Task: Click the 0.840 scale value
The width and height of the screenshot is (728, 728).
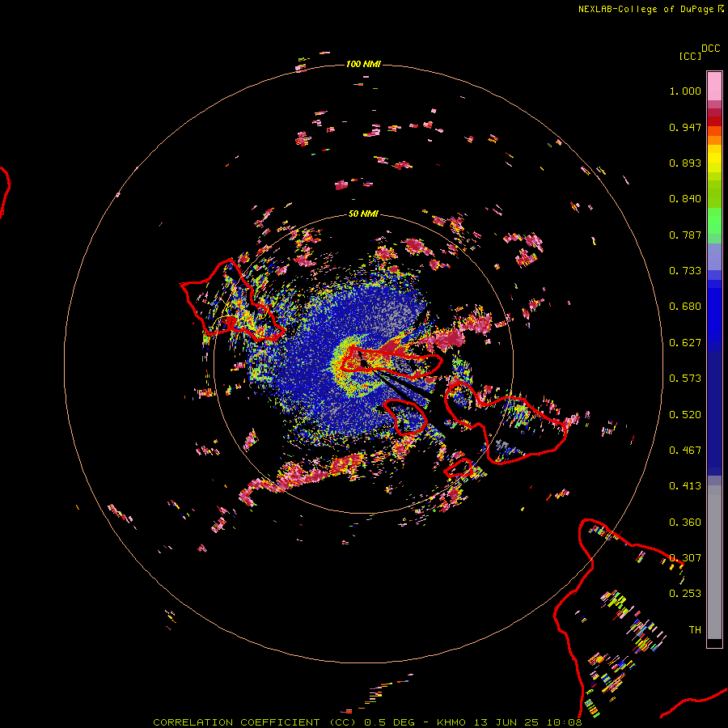Action: [x=685, y=199]
